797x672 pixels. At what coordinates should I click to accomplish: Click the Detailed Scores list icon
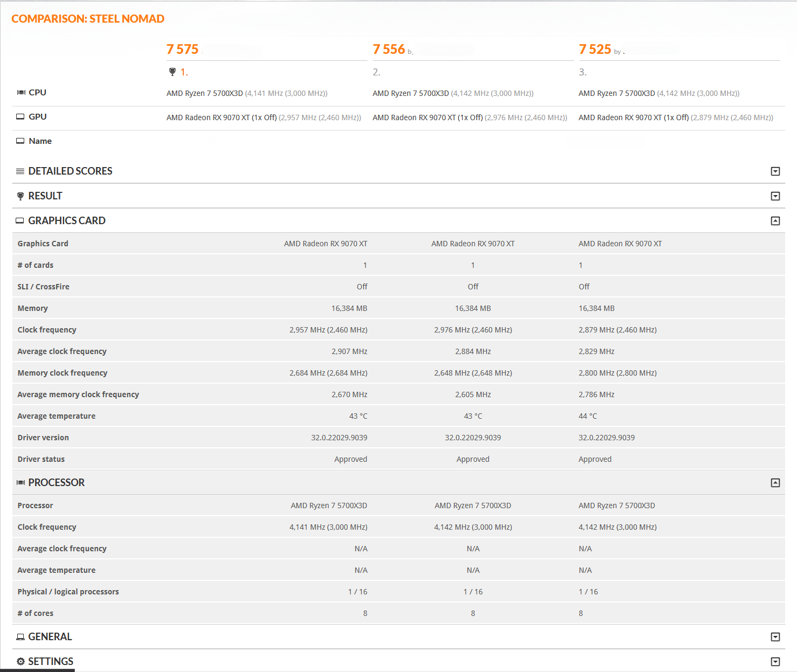click(x=20, y=171)
